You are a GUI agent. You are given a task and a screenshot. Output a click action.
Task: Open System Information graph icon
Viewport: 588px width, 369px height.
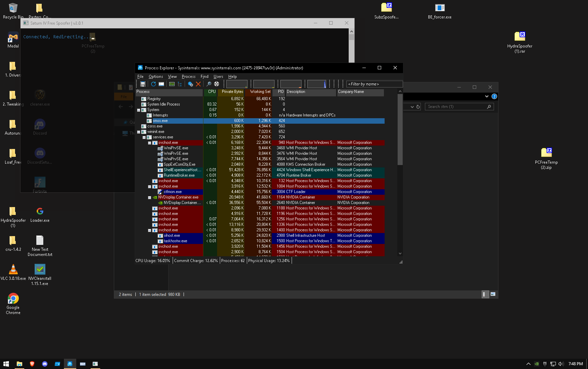click(172, 84)
